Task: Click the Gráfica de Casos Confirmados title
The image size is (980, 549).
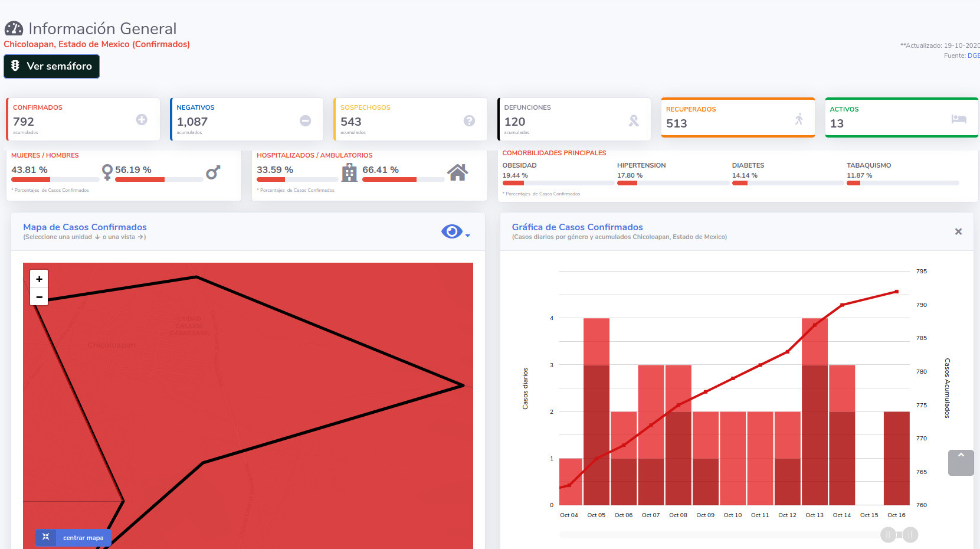Action: [577, 227]
